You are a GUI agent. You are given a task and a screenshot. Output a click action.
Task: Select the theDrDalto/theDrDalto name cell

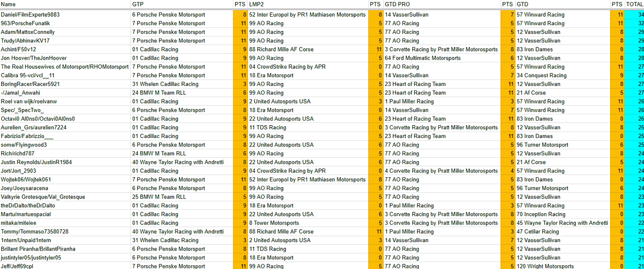65,206
